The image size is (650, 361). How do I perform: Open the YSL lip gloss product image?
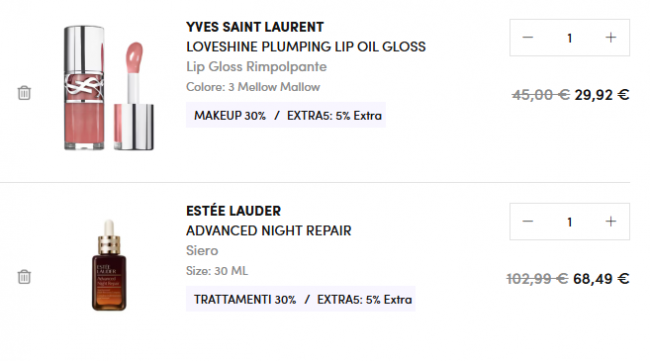point(109,88)
